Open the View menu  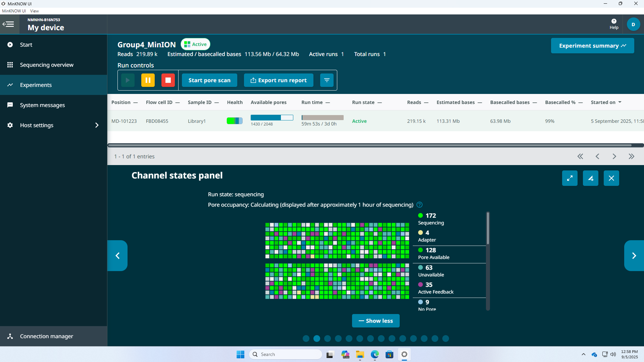tap(34, 11)
